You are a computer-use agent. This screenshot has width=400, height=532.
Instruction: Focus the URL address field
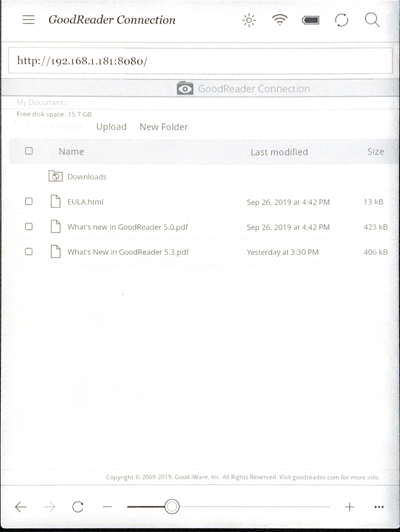coord(200,61)
